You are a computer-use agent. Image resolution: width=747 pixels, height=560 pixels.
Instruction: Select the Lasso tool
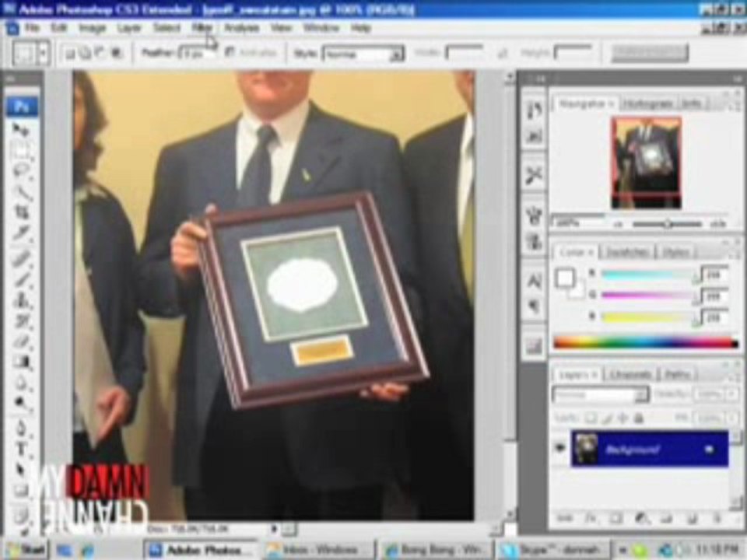tap(21, 171)
